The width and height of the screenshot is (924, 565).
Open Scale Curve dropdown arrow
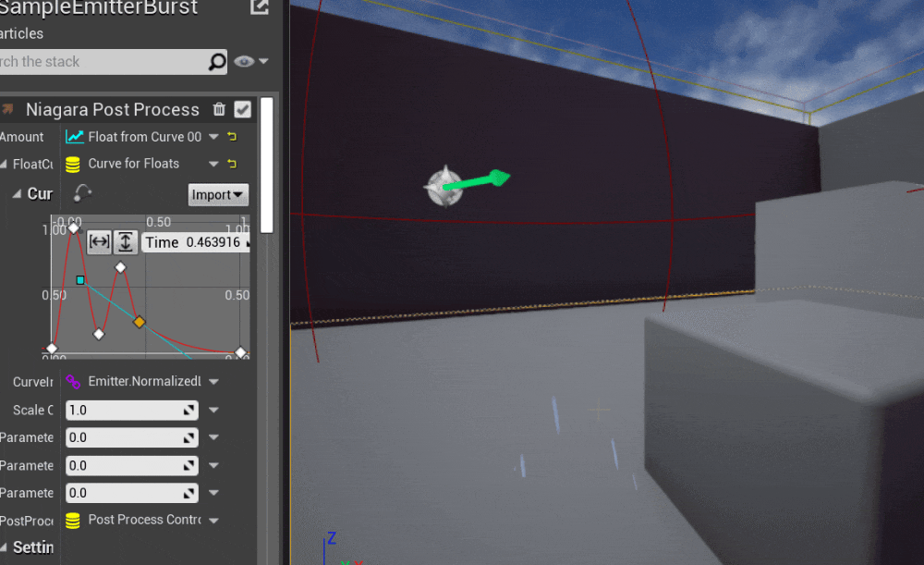point(214,410)
